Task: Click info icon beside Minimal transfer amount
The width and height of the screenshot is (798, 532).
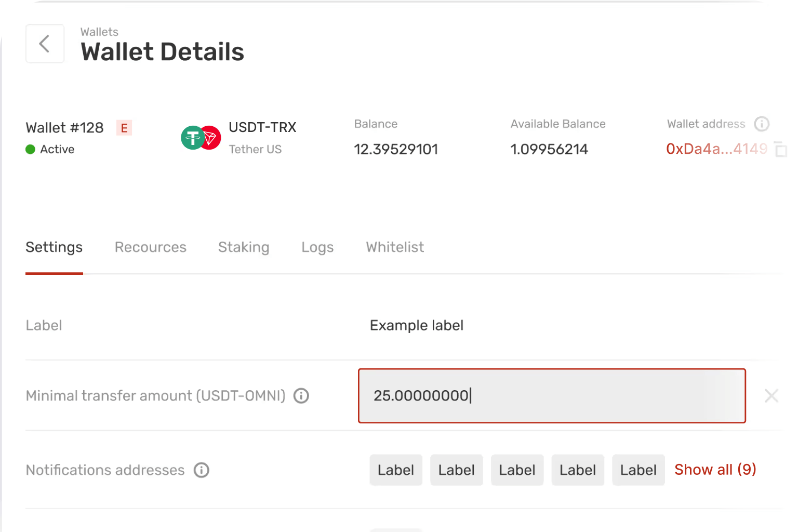Action: (301, 396)
